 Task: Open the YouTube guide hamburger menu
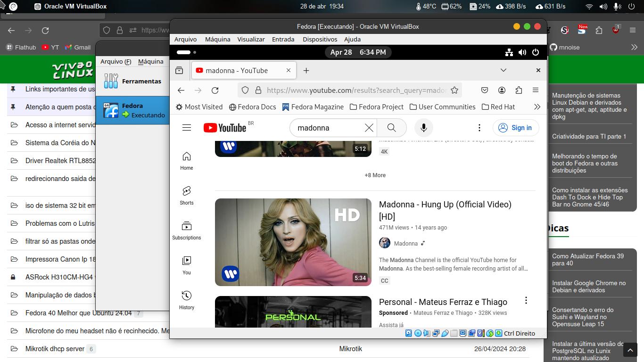(187, 128)
